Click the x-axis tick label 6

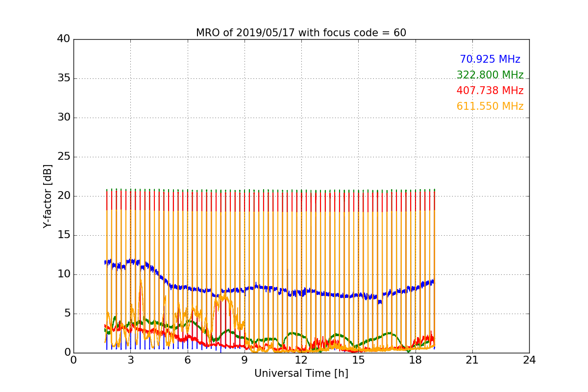tap(187, 360)
